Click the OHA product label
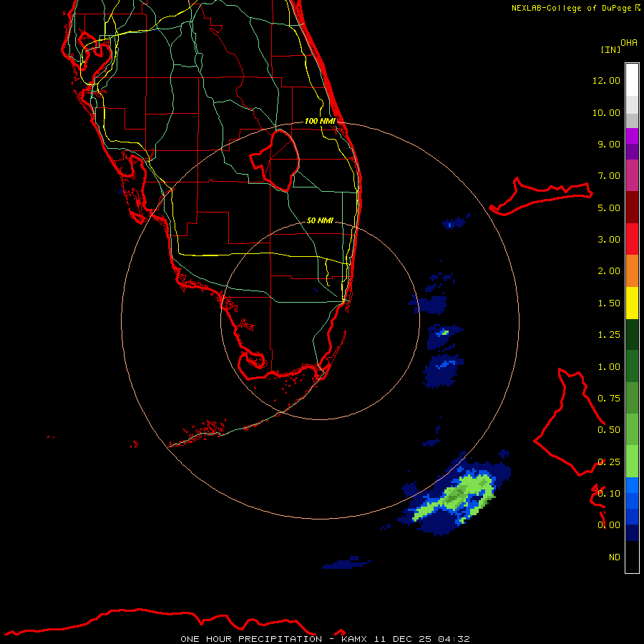Viewport: 644px width, 644px height. click(x=629, y=43)
